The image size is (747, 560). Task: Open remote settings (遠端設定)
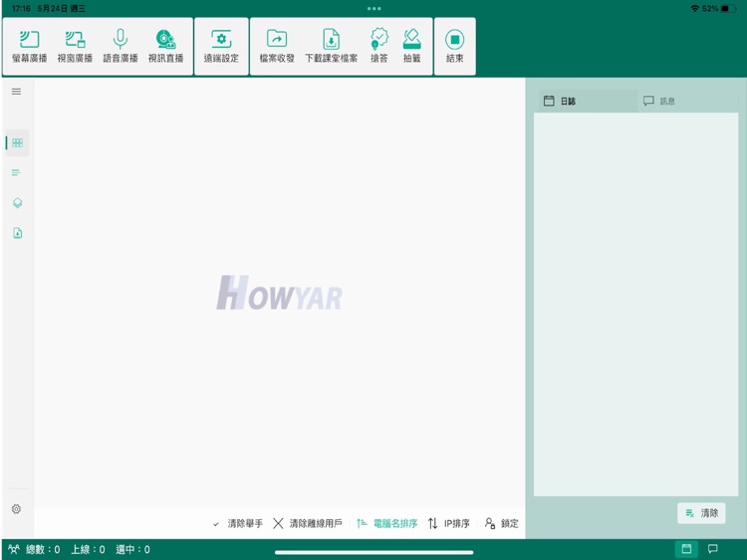[221, 46]
